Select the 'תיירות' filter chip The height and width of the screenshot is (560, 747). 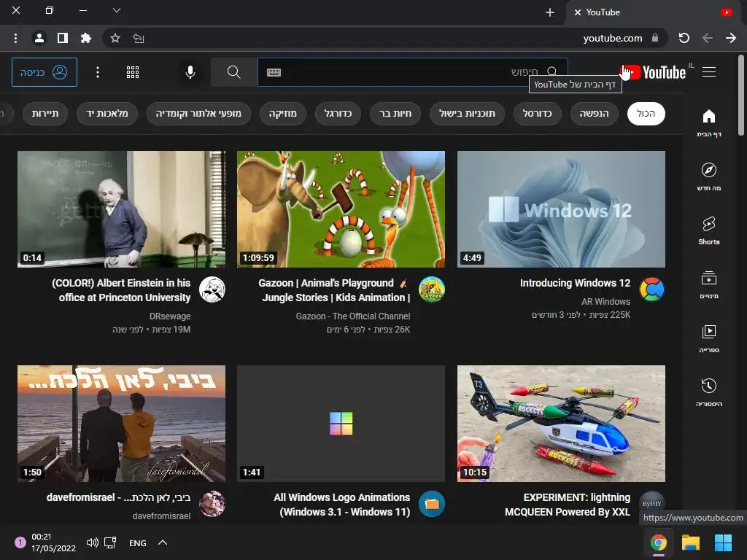44,114
